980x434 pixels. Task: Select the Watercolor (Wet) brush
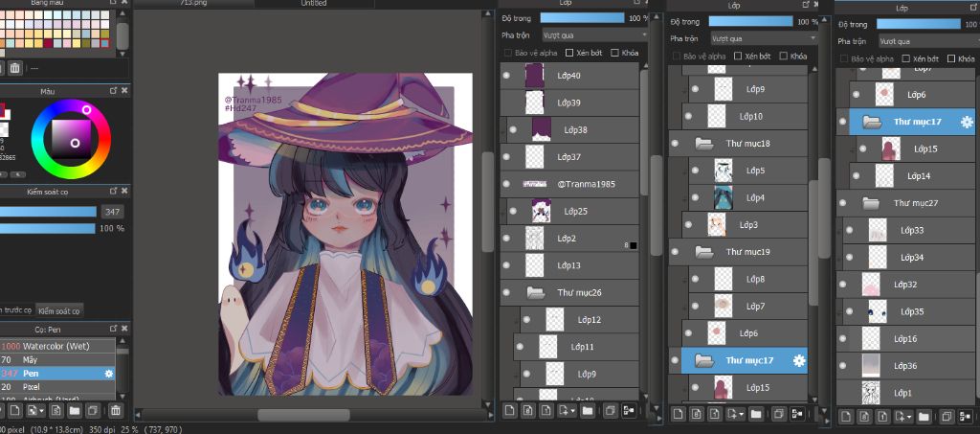point(57,346)
